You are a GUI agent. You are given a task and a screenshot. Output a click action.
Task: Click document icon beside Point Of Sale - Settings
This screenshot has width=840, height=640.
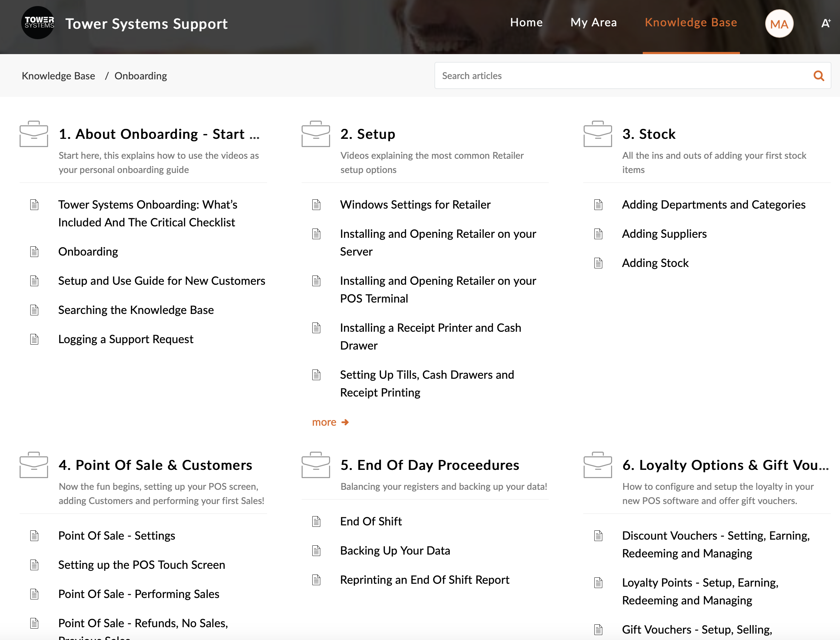point(34,536)
